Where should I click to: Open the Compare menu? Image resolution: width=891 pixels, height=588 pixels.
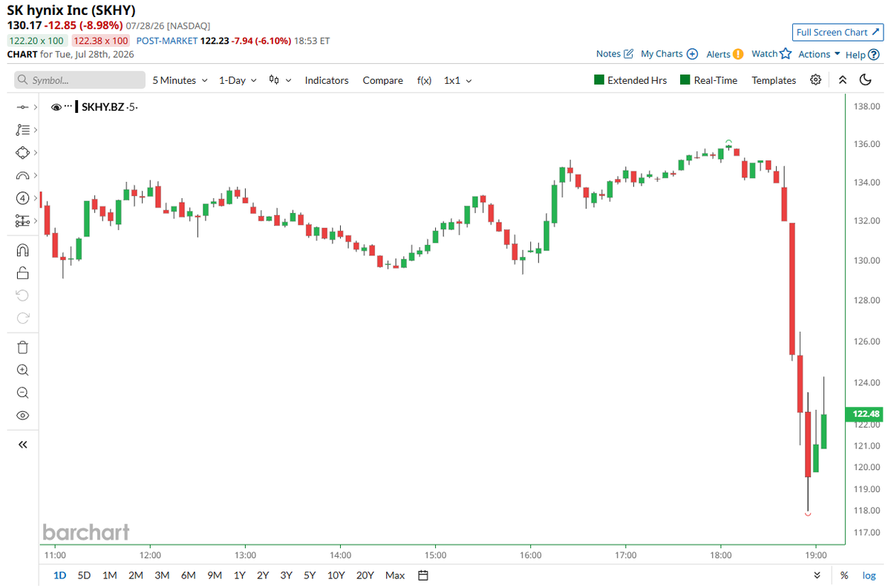[x=383, y=80]
